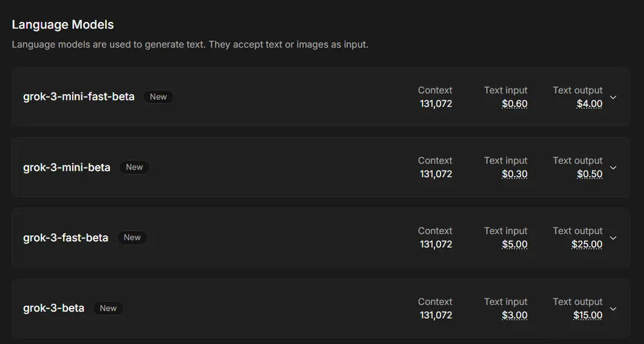Viewport: 644px width, 344px height.
Task: Expand the grok-3-beta row chevron
Action: coord(613,309)
